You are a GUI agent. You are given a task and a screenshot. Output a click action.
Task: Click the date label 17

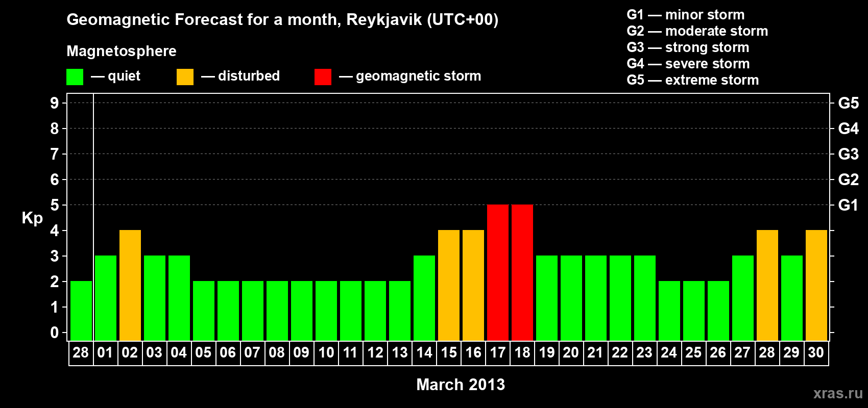pyautogui.click(x=498, y=353)
